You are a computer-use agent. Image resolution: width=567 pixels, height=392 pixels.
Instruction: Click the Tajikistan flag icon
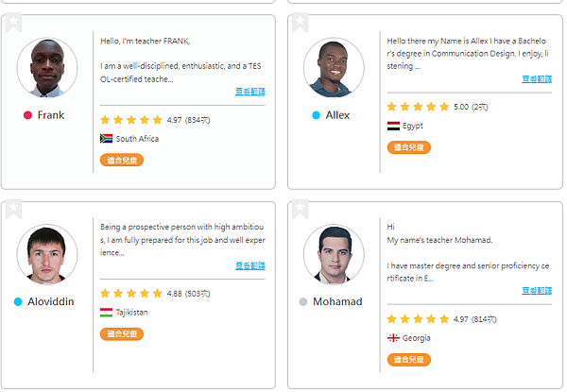(x=106, y=312)
